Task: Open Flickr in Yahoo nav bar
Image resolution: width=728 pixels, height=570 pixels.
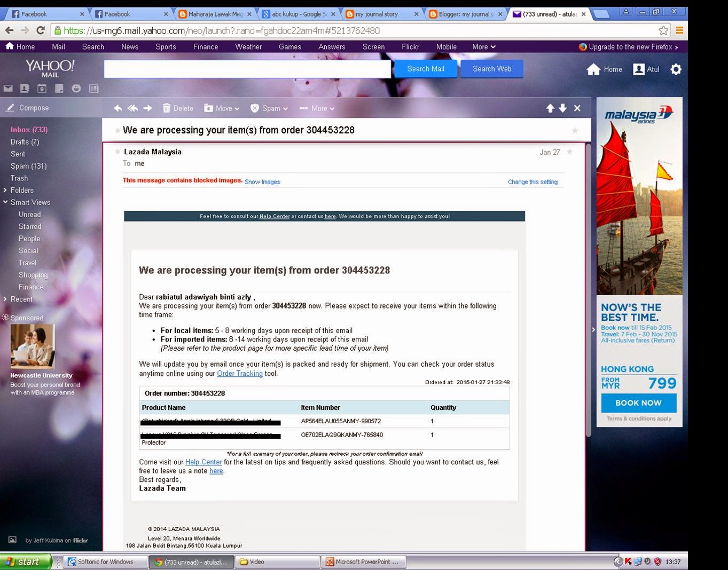Action: click(410, 47)
